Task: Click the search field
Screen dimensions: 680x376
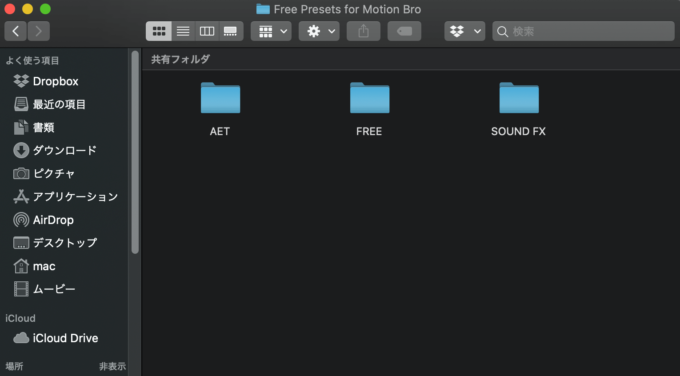Action: (x=583, y=31)
